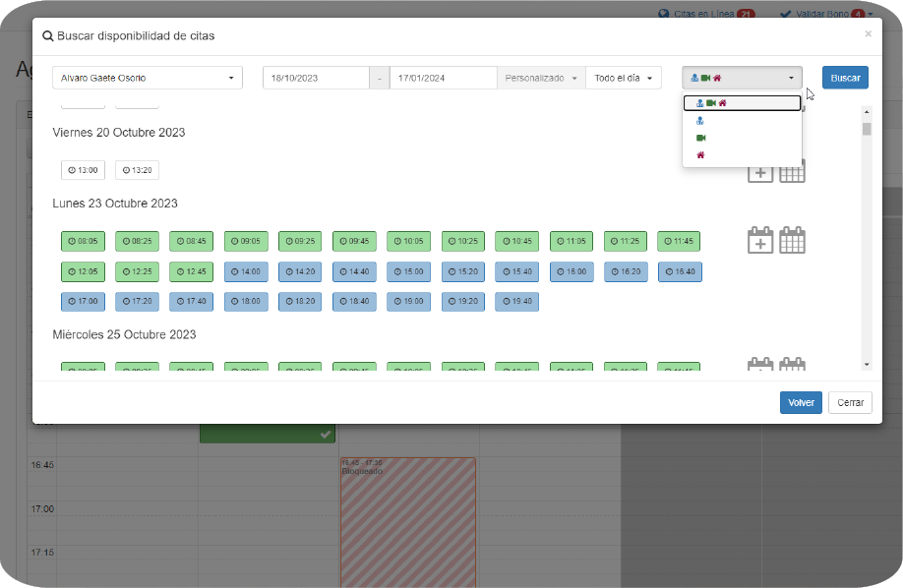
Task: Click calendar grid icon for Viernes 20 Octubre
Action: coord(792,171)
